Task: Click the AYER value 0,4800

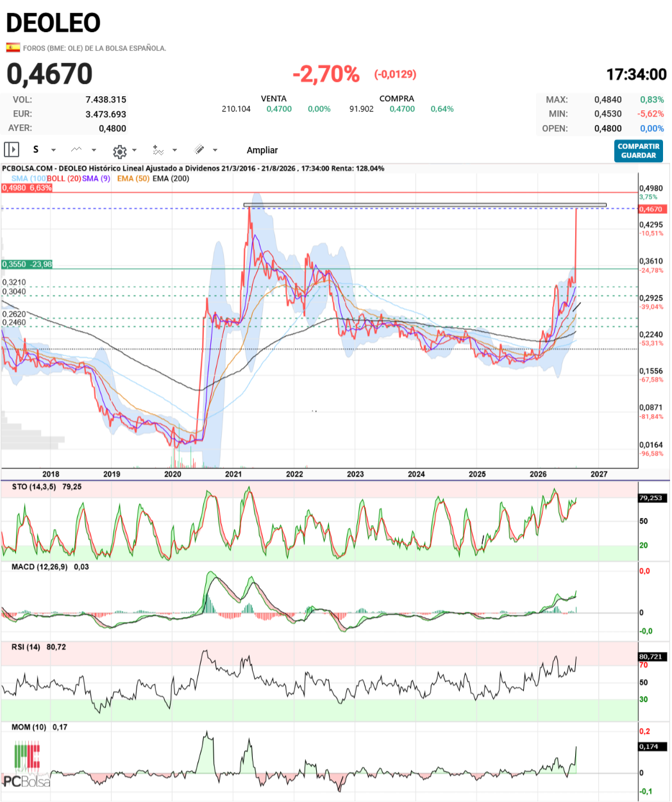Action: (x=113, y=128)
